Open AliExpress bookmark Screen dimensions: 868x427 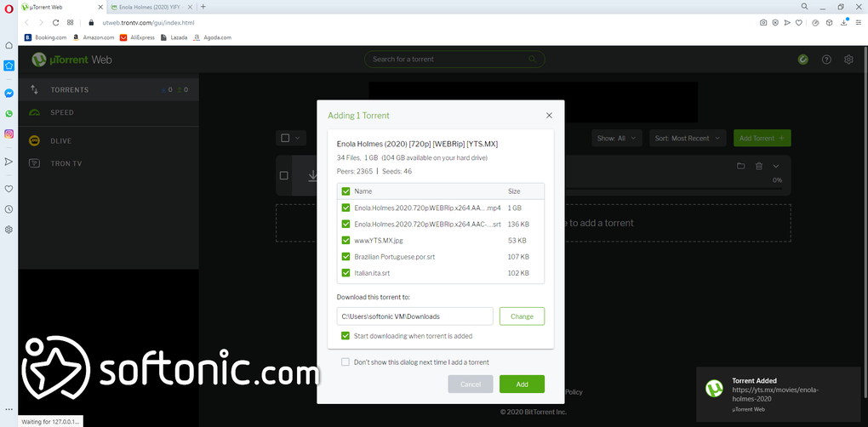[x=138, y=37]
